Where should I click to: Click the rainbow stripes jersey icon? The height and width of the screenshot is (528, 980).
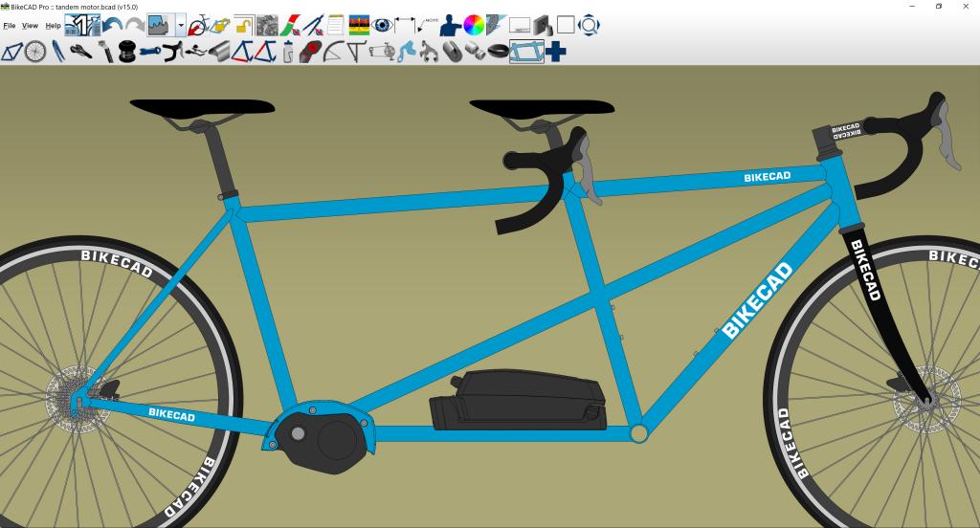359,26
